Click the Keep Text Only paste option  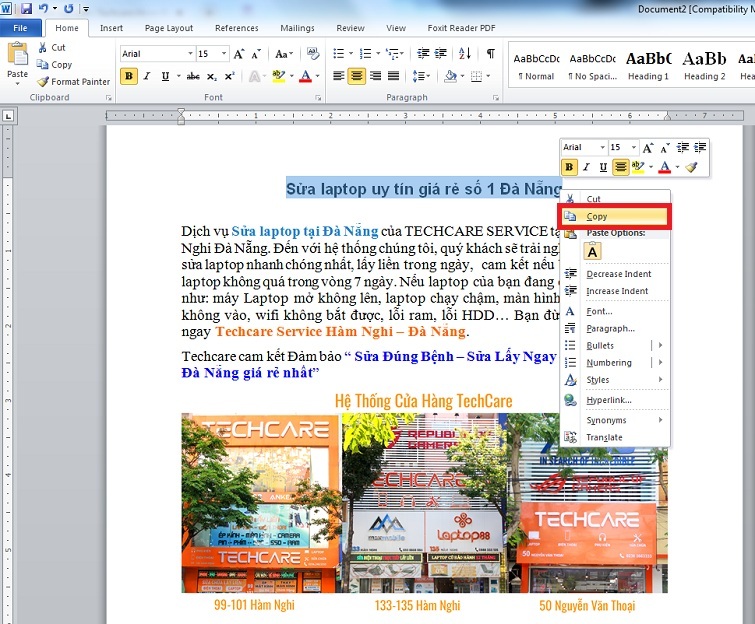point(593,251)
